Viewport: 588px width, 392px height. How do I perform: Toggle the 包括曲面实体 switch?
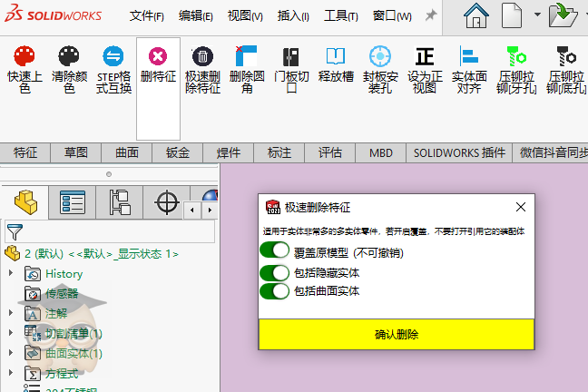pos(275,291)
